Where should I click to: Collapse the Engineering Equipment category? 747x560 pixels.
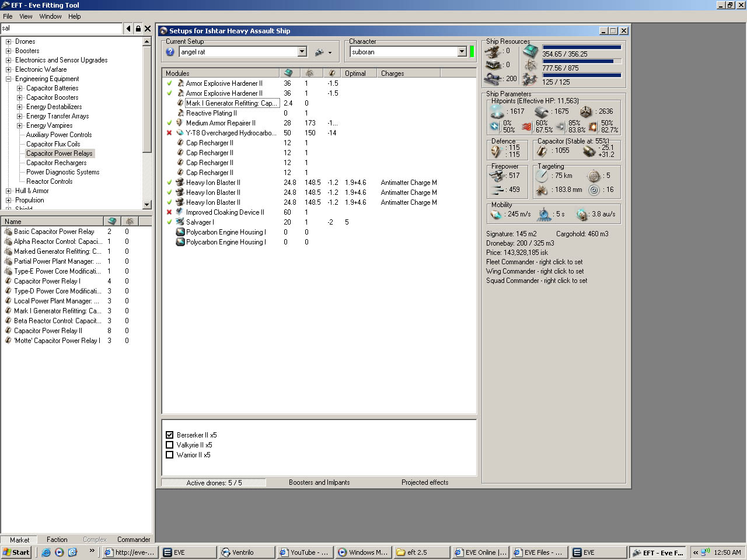[x=8, y=79]
